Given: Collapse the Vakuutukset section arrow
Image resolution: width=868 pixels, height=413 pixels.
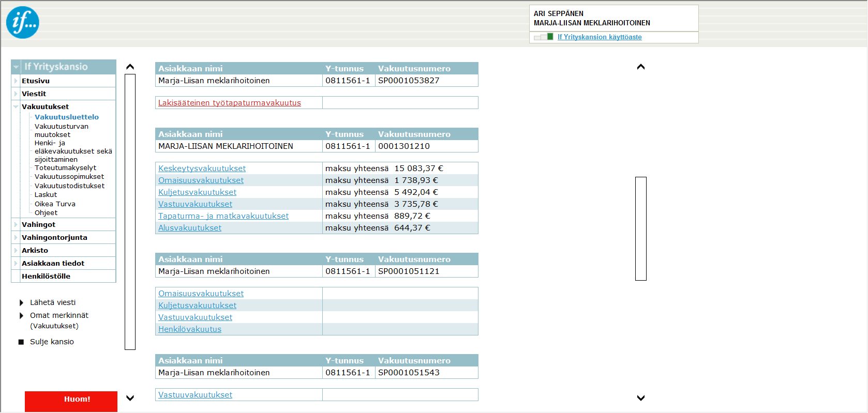Looking at the screenshot, I should point(16,106).
